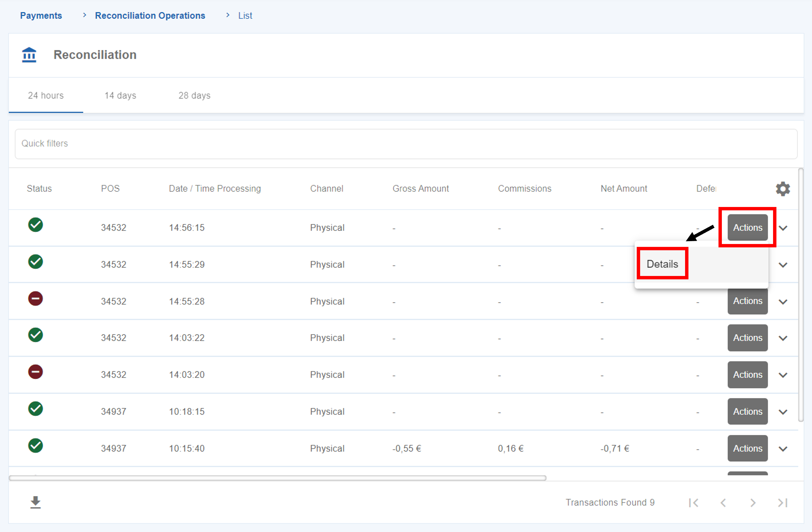Click the Reconciliation bank building icon
The image size is (812, 532).
click(x=29, y=55)
